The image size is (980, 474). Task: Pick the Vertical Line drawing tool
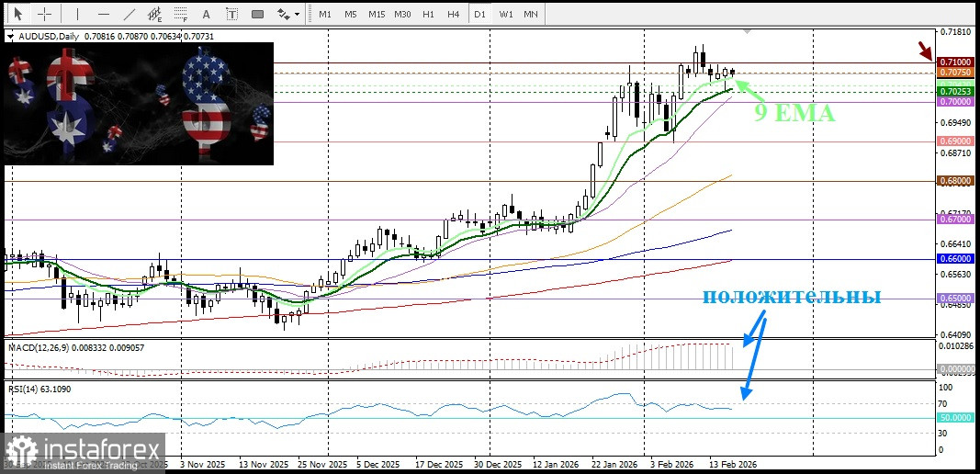[x=77, y=14]
